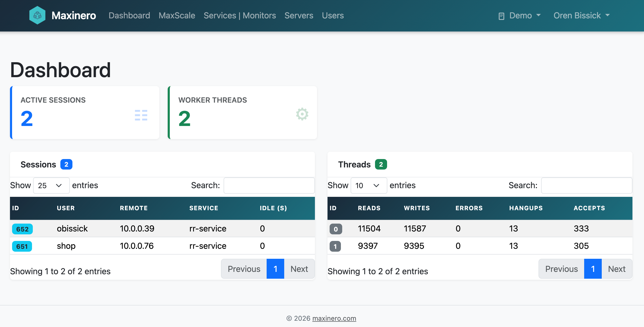Open session ID badge 651
The width and height of the screenshot is (644, 327).
click(22, 246)
